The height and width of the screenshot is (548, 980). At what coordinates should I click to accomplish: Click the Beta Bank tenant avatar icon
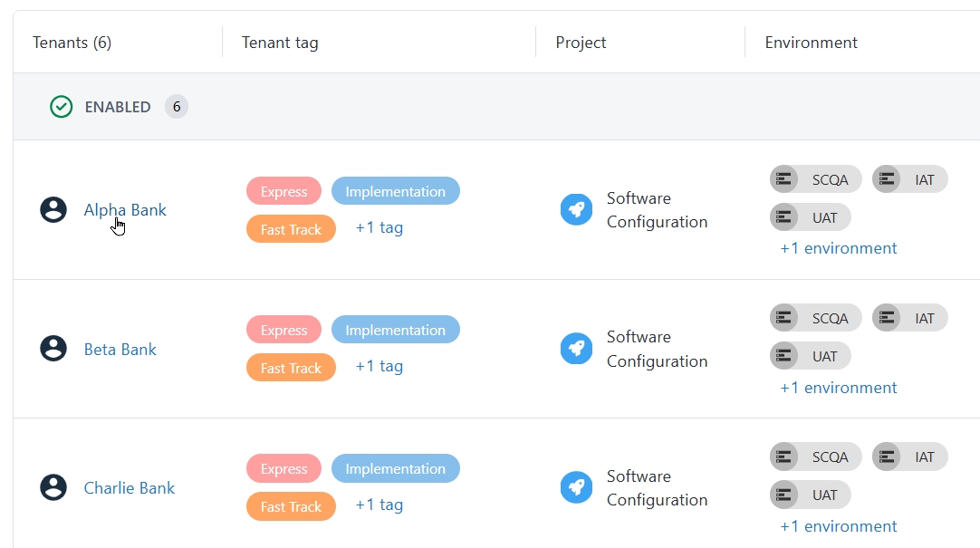53,349
